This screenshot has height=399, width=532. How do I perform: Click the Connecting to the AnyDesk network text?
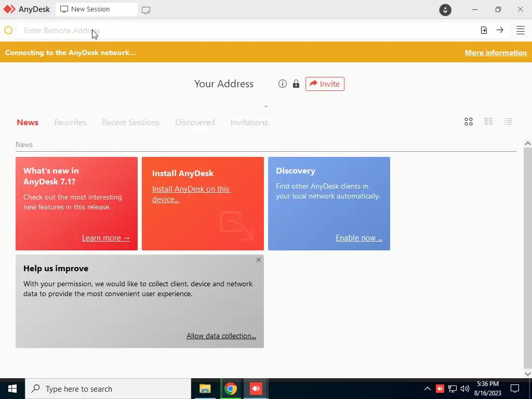point(71,52)
